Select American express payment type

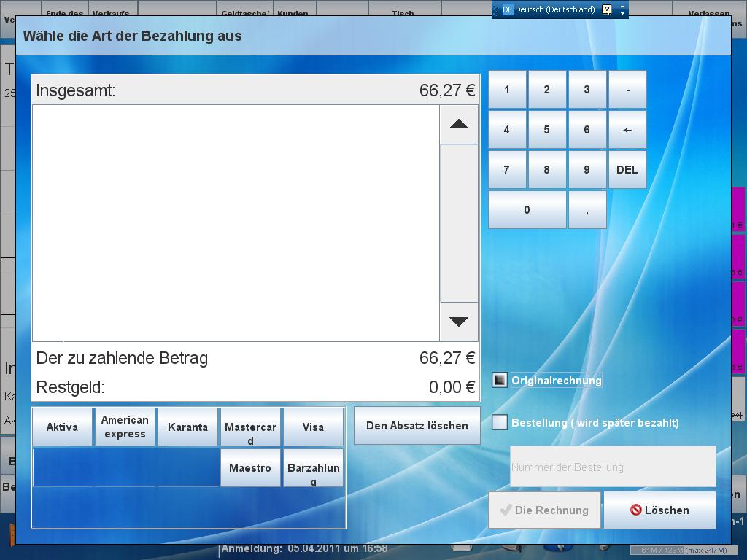[x=125, y=427]
